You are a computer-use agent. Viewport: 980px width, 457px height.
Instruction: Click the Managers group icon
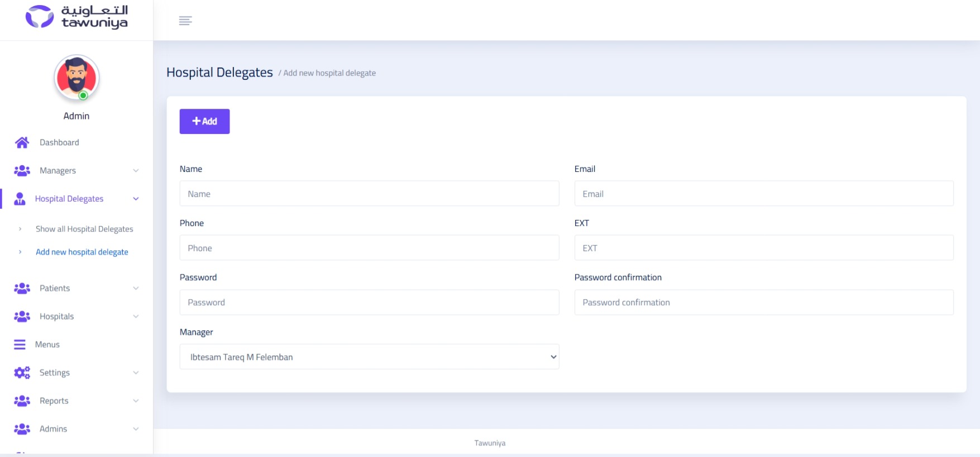pyautogui.click(x=22, y=171)
